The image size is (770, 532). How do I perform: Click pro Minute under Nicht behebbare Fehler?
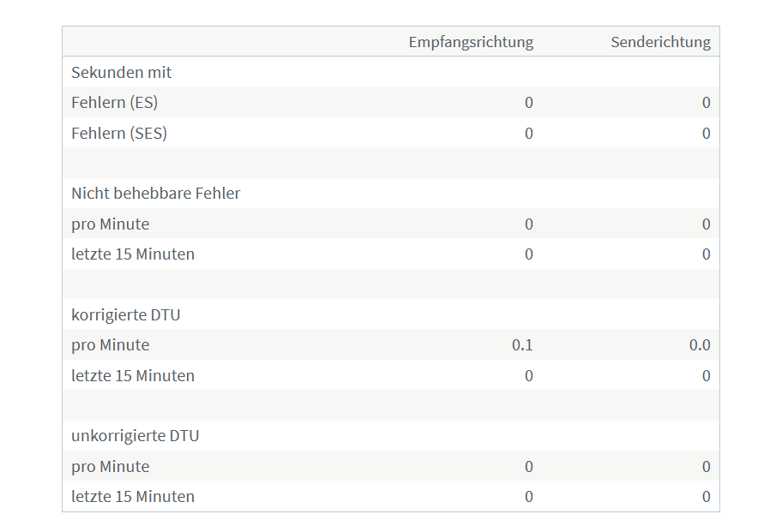(111, 224)
